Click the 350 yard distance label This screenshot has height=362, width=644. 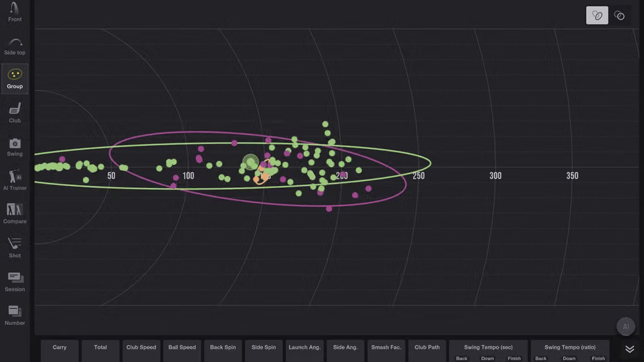(x=572, y=176)
